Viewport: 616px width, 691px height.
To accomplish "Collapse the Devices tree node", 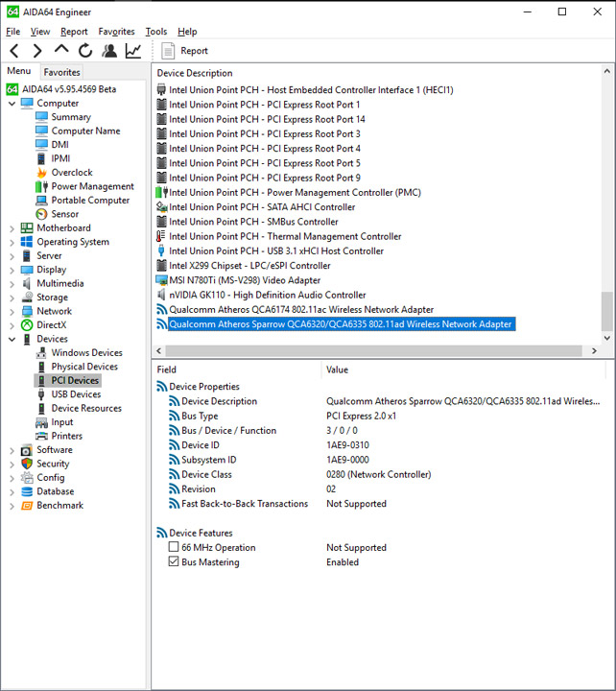I will click(x=12, y=339).
